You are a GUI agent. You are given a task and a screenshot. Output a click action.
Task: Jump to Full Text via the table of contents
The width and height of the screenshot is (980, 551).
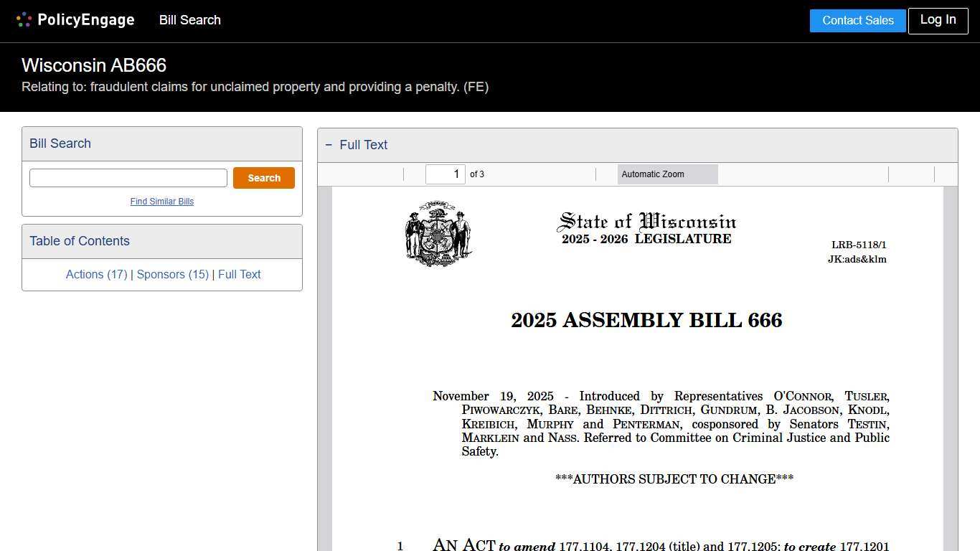tap(239, 274)
